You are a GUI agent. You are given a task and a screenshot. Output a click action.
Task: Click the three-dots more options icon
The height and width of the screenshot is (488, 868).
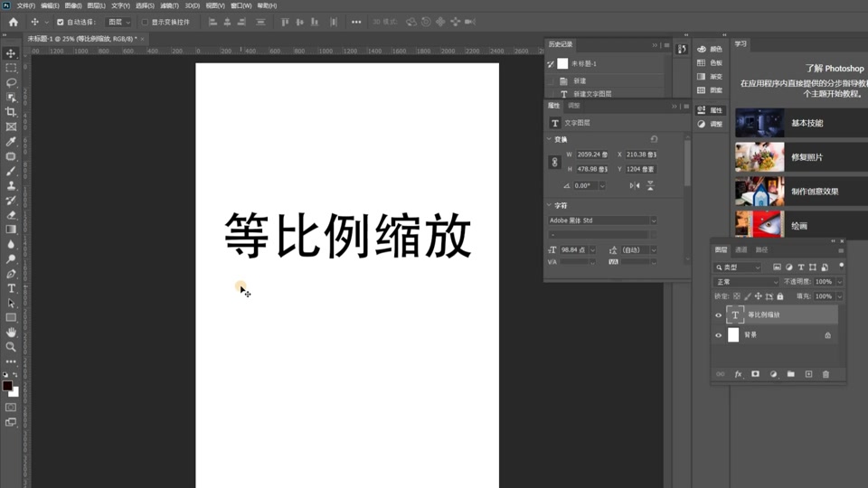click(x=356, y=22)
